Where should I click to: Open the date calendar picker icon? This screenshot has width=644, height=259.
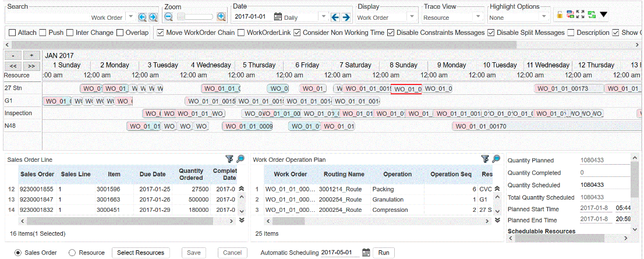(x=278, y=17)
